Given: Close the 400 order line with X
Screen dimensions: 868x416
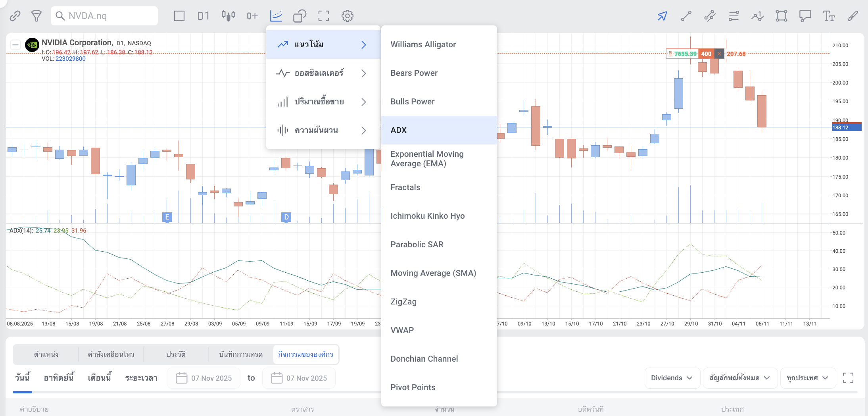Looking at the screenshot, I should 719,54.
